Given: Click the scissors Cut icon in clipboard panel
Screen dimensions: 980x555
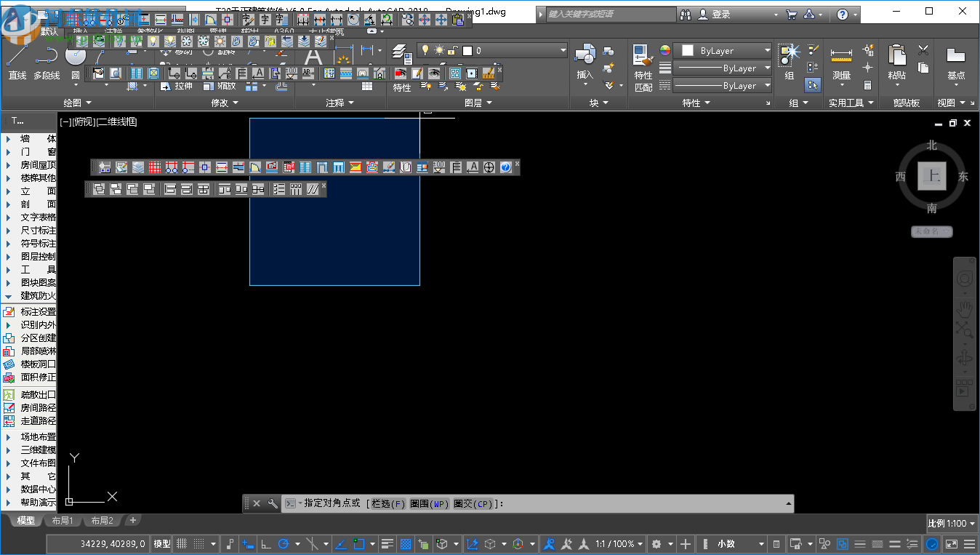Looking at the screenshot, I should point(923,50).
